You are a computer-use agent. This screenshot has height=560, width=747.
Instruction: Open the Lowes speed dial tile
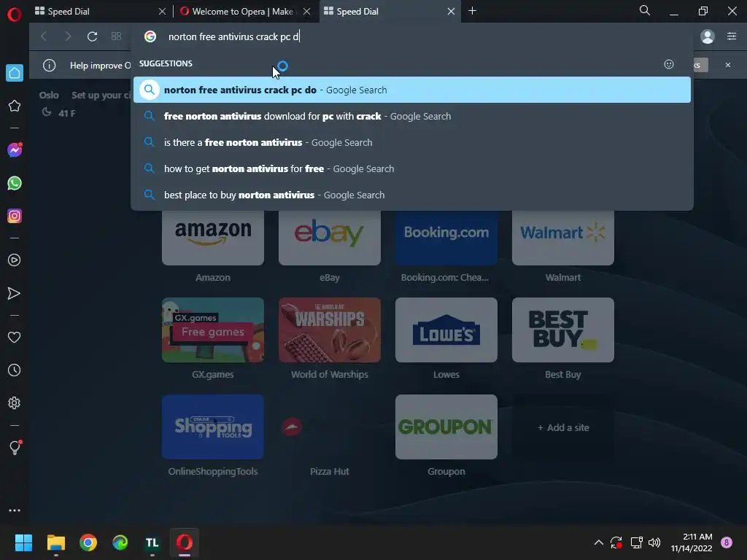tap(446, 330)
